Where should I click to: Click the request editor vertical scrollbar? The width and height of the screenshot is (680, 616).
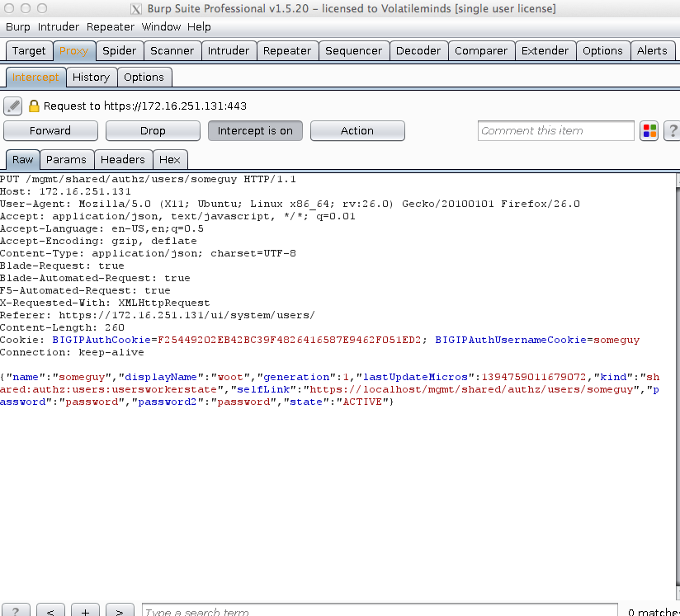coord(678,386)
